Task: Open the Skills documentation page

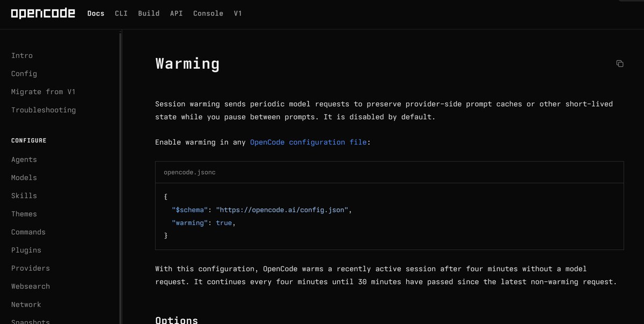Action: (24, 196)
